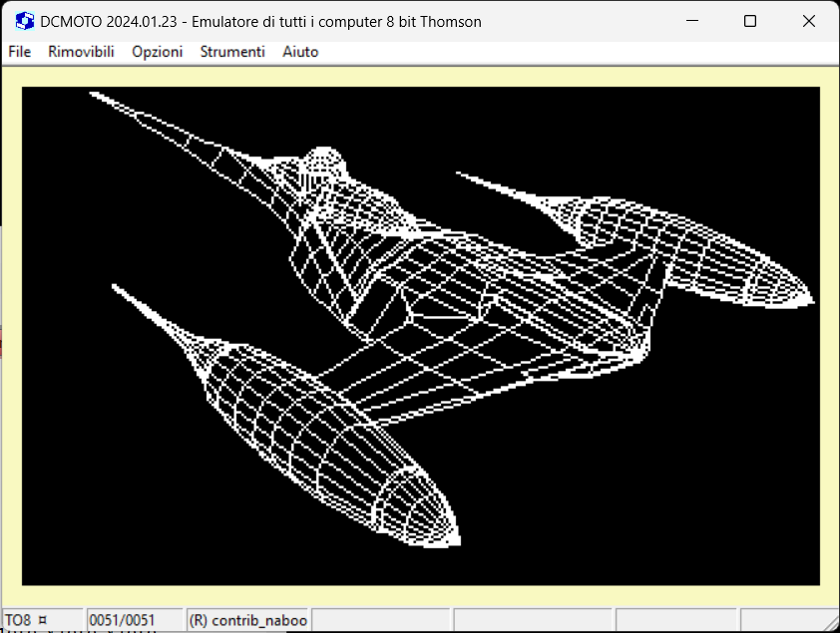
Task: Open the File menu
Action: pos(20,52)
